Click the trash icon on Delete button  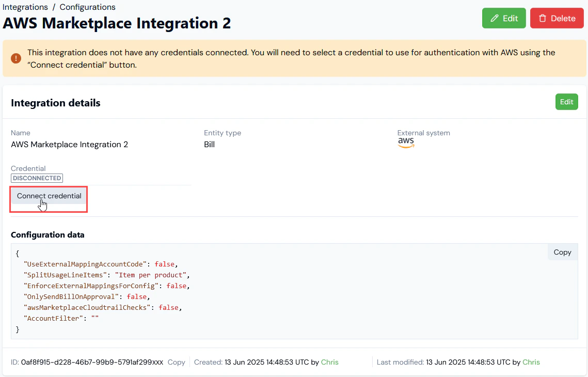point(542,19)
